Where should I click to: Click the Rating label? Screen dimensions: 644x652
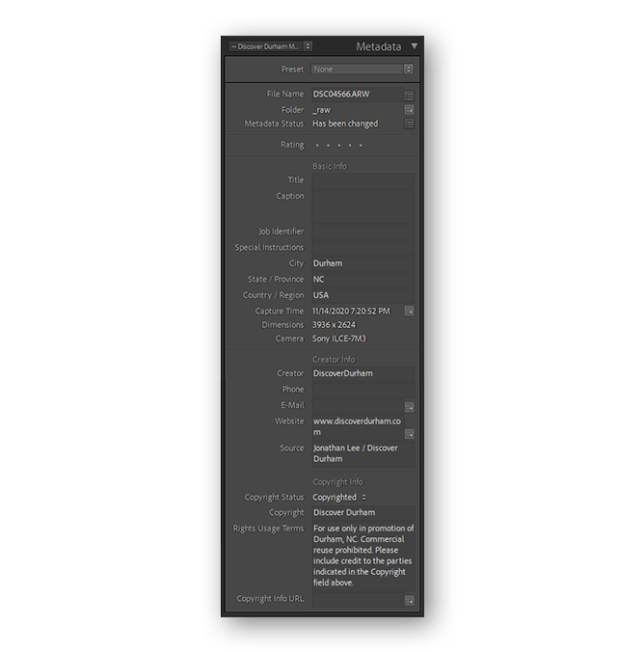(x=292, y=145)
